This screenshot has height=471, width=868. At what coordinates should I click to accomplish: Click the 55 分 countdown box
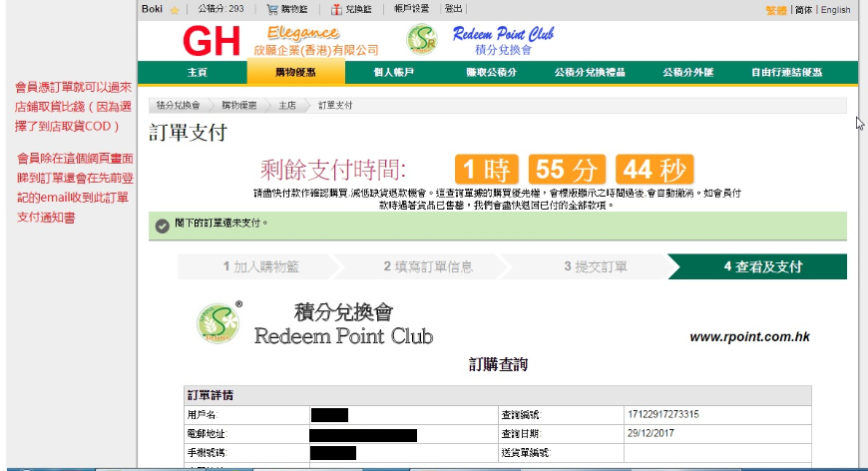567,170
